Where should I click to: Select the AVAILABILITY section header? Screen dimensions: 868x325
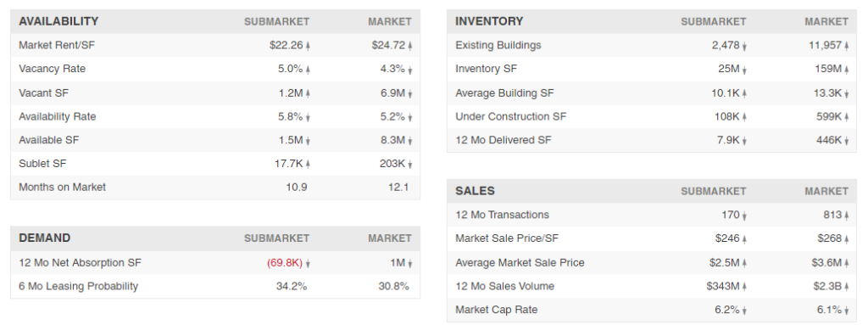tap(58, 21)
